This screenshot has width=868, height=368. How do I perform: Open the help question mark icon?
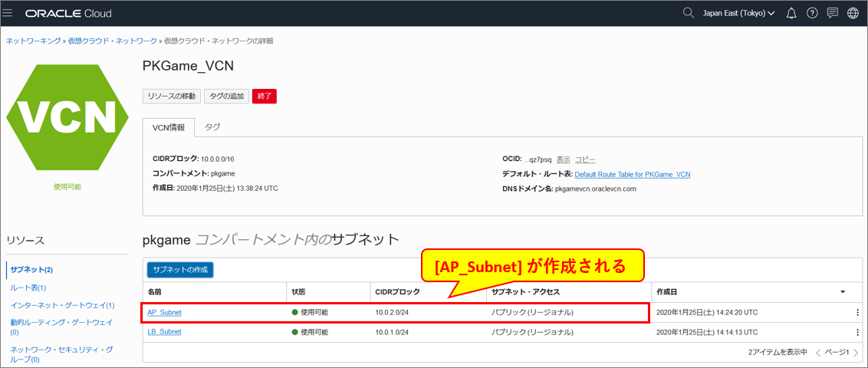coord(812,13)
